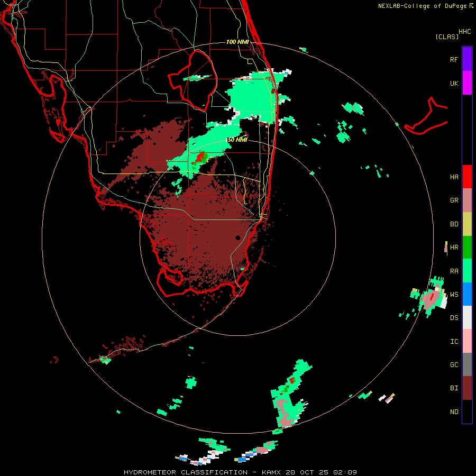Click the black radar site dot near Miami
Image resolution: width=476 pixels, height=476 pixels.
tap(237, 237)
